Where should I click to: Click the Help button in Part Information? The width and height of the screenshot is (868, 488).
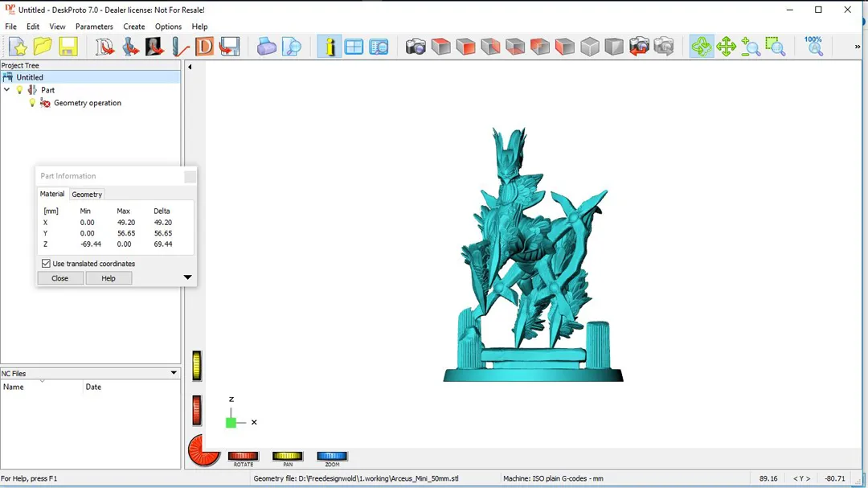[108, 278]
